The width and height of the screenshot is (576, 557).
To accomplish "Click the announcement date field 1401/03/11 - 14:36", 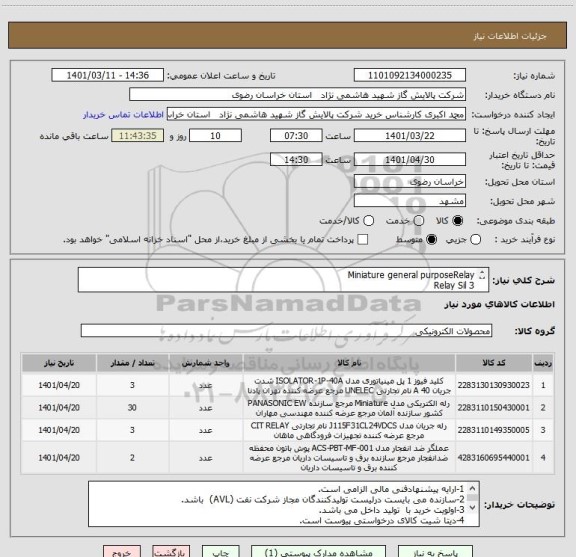I will click(x=108, y=75).
